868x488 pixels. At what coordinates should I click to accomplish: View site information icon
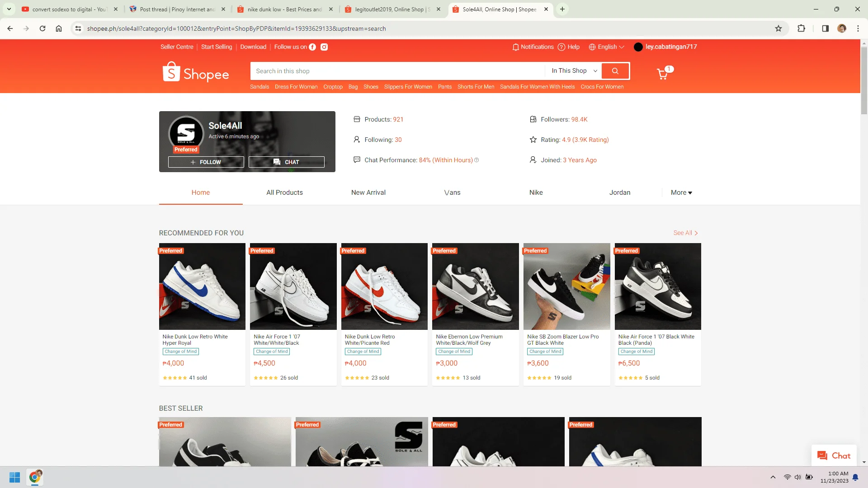tap(78, 28)
